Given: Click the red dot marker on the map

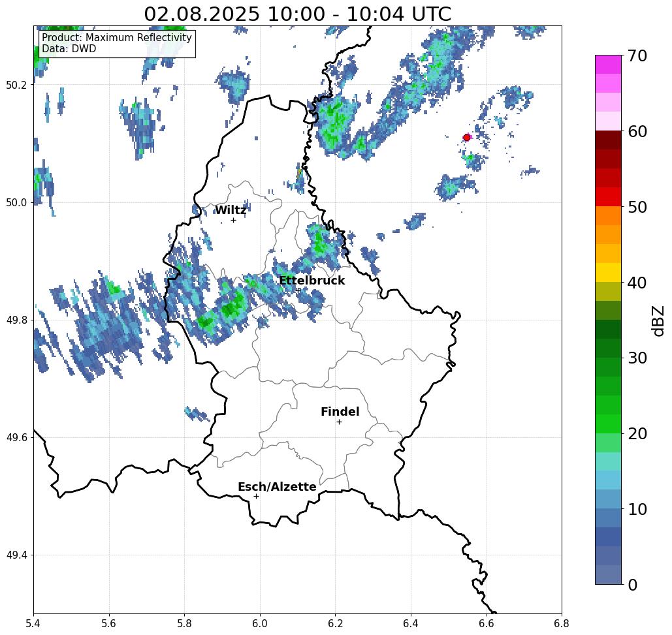Looking at the screenshot, I should pyautogui.click(x=467, y=138).
